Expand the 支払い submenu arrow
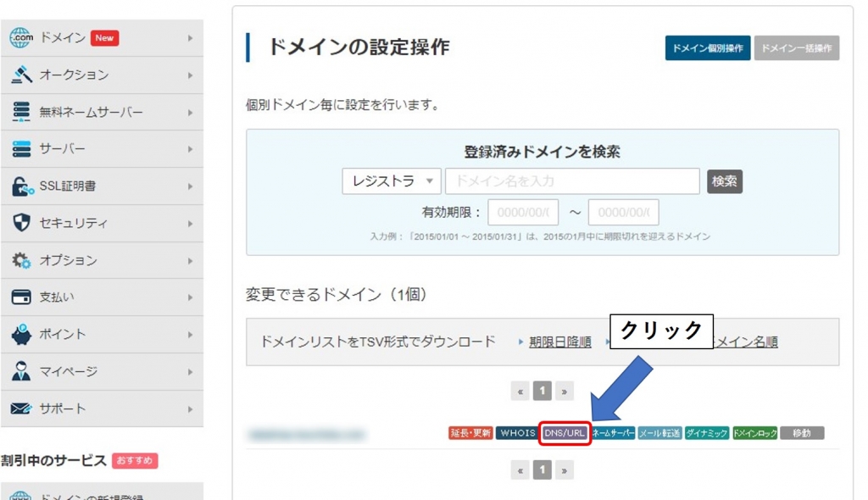The image size is (868, 500). click(190, 298)
